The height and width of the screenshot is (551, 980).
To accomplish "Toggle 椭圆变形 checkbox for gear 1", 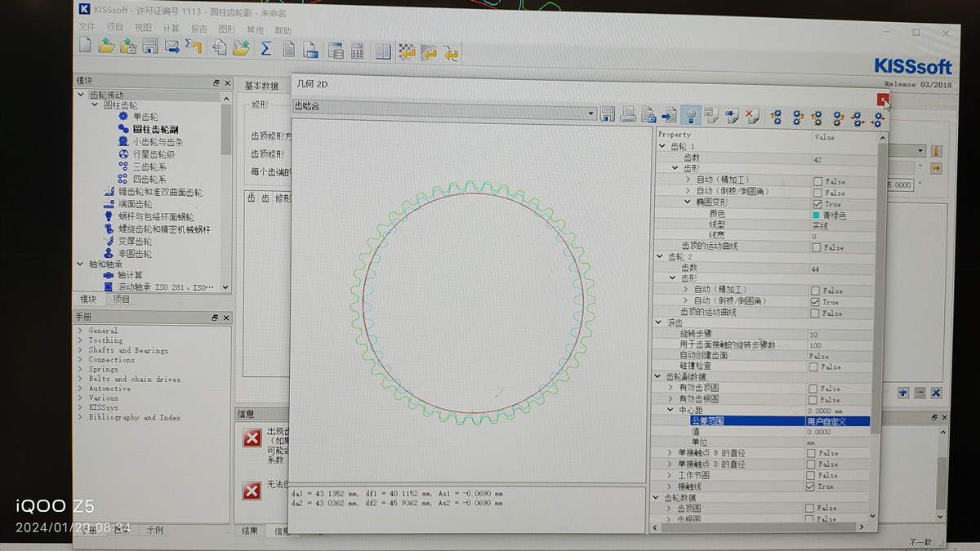I will pyautogui.click(x=817, y=204).
